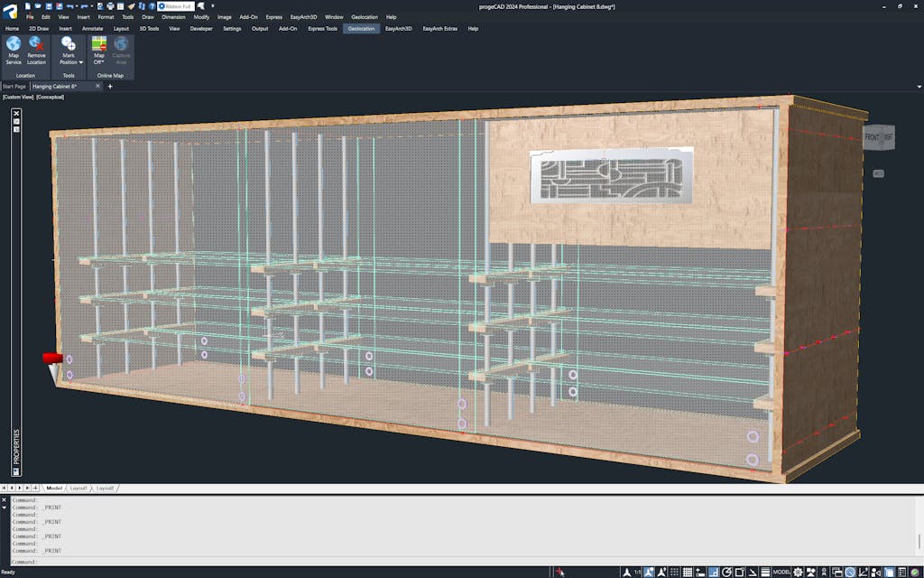Add a new drawing tab with plus button
The image size is (924, 578).
110,87
